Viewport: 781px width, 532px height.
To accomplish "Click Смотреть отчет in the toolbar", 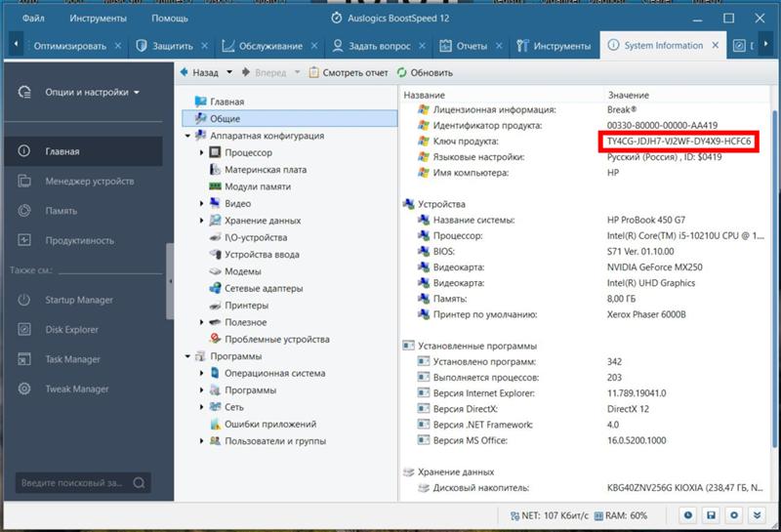I will (349, 73).
